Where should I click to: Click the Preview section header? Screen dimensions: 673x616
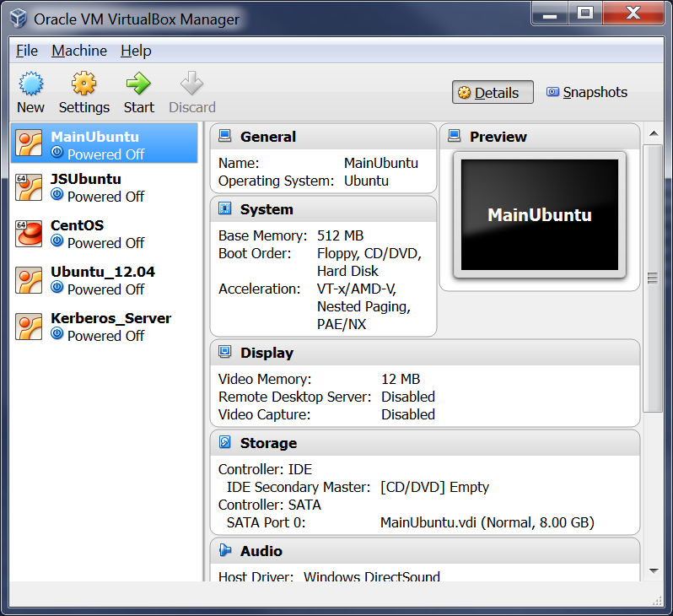(540, 137)
